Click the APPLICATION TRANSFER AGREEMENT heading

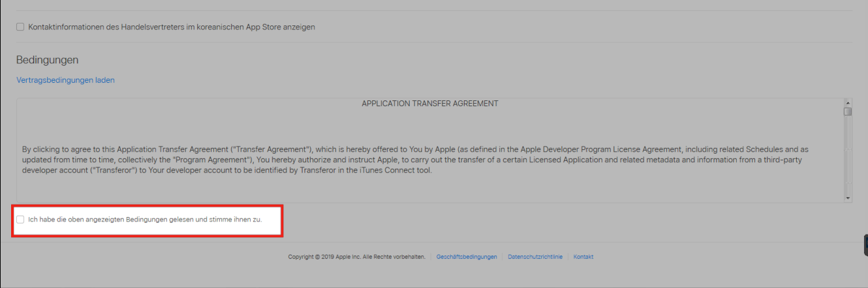[x=430, y=104]
